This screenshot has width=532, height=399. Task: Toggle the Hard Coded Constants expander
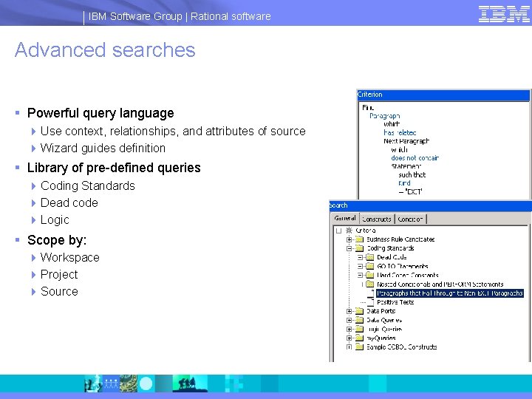point(360,275)
